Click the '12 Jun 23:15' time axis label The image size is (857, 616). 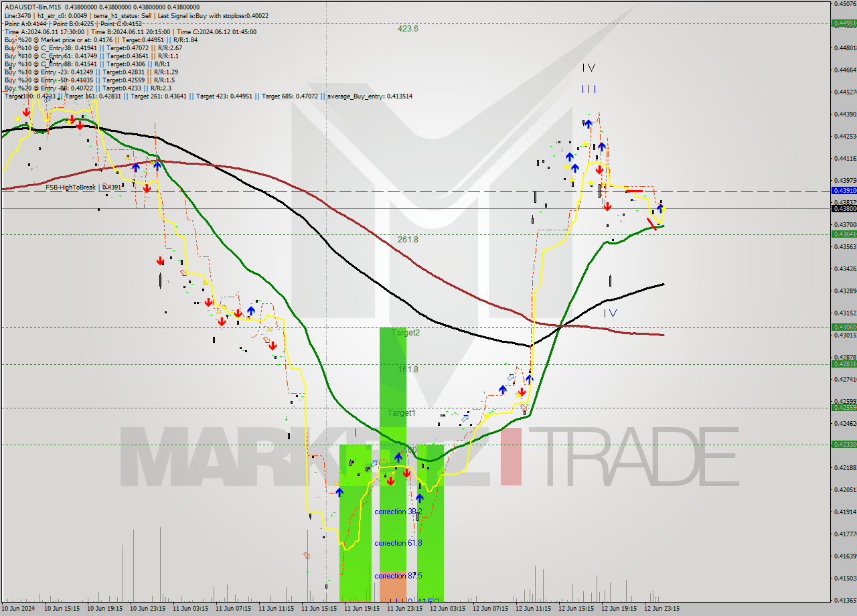[662, 609]
